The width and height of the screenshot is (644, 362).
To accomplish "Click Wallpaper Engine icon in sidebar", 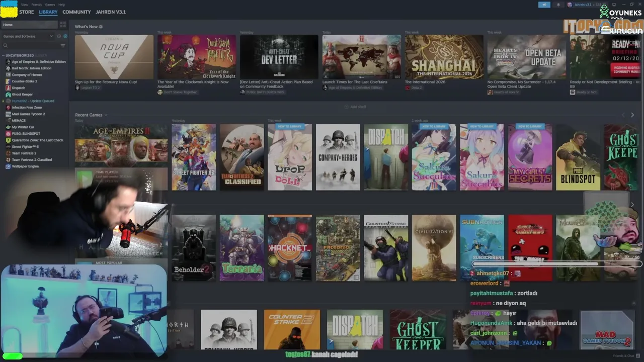I will [x=8, y=166].
